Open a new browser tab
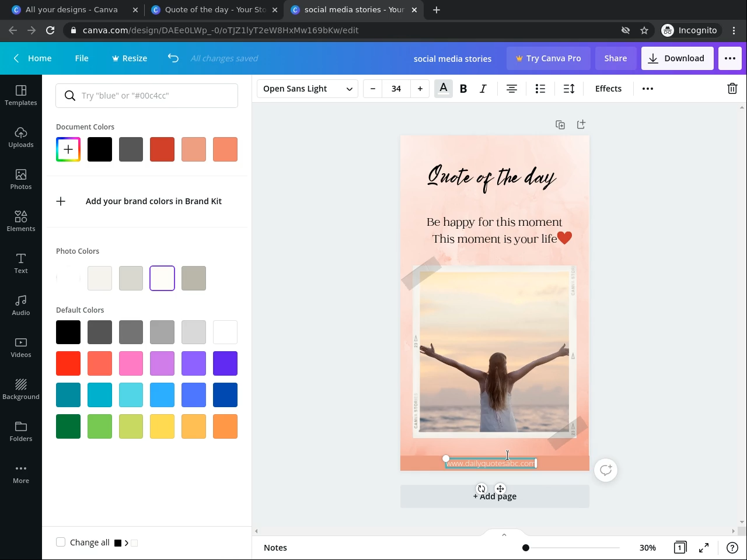 coord(437,10)
